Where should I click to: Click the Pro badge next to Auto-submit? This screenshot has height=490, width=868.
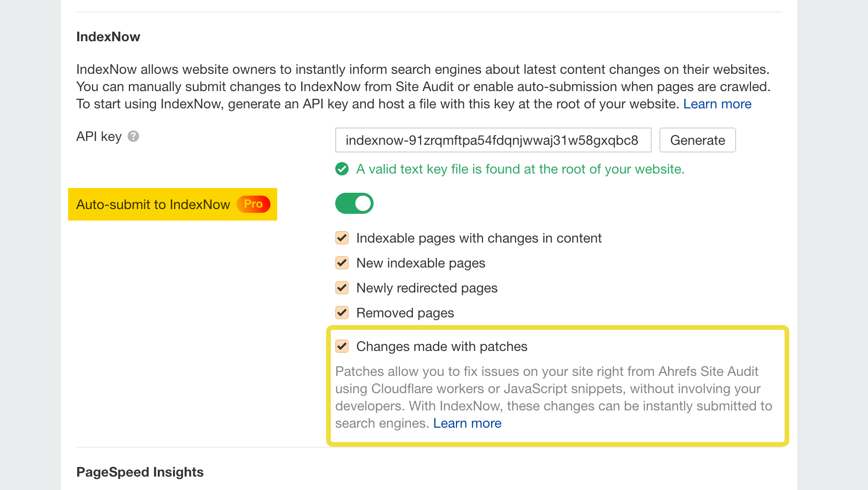click(253, 204)
